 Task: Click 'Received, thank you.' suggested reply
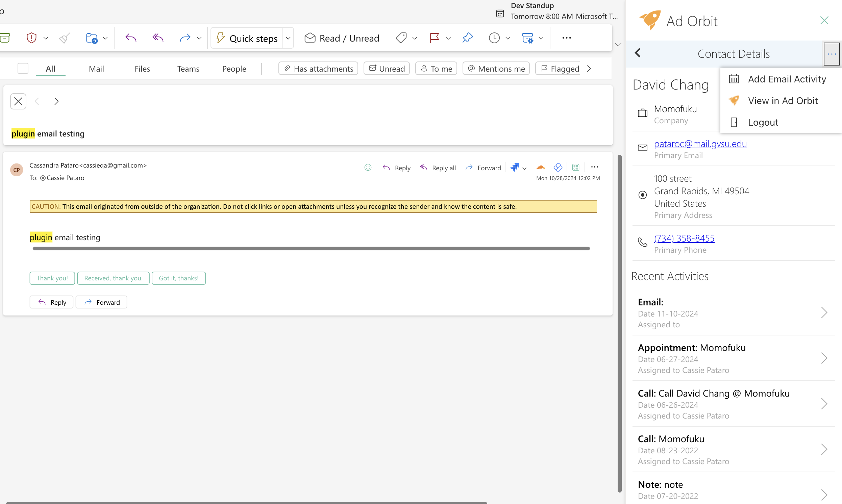pos(114,278)
